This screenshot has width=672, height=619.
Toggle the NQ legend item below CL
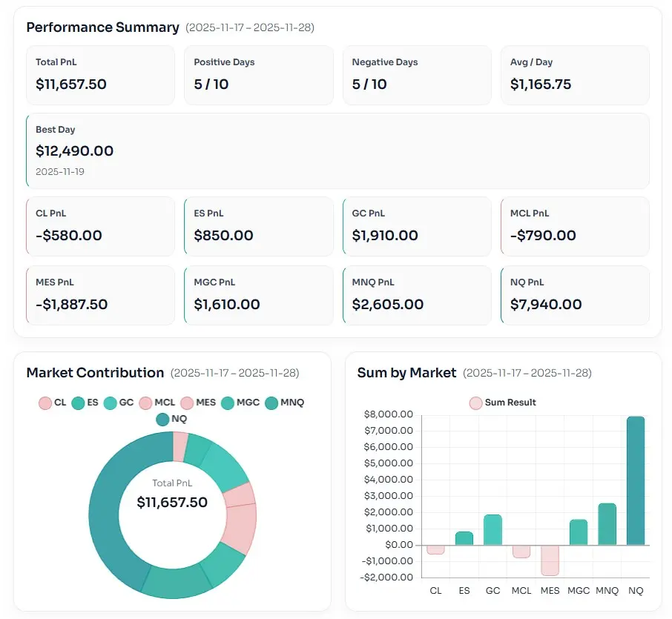point(171,420)
